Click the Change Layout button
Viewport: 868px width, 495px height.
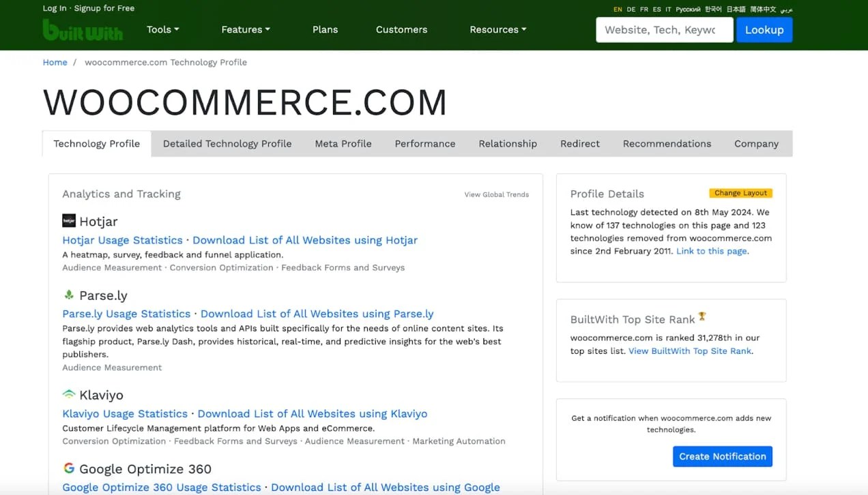(741, 193)
